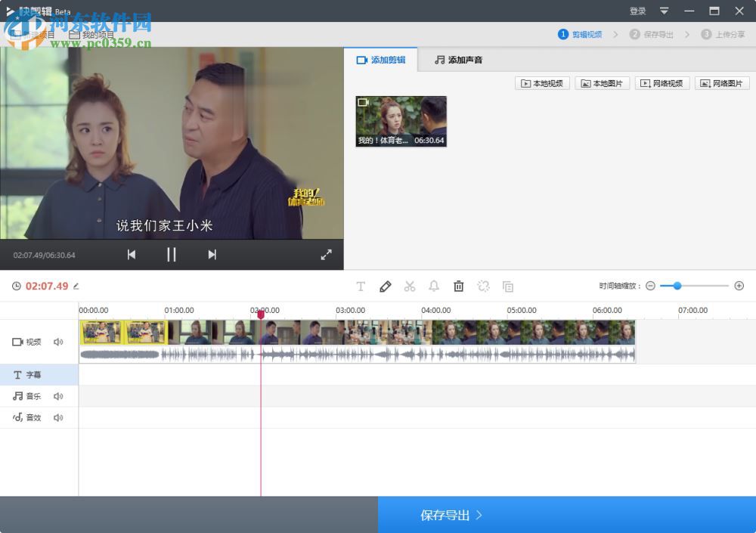Mute the 音效 sound effects track
This screenshot has width=756, height=533.
(x=58, y=417)
